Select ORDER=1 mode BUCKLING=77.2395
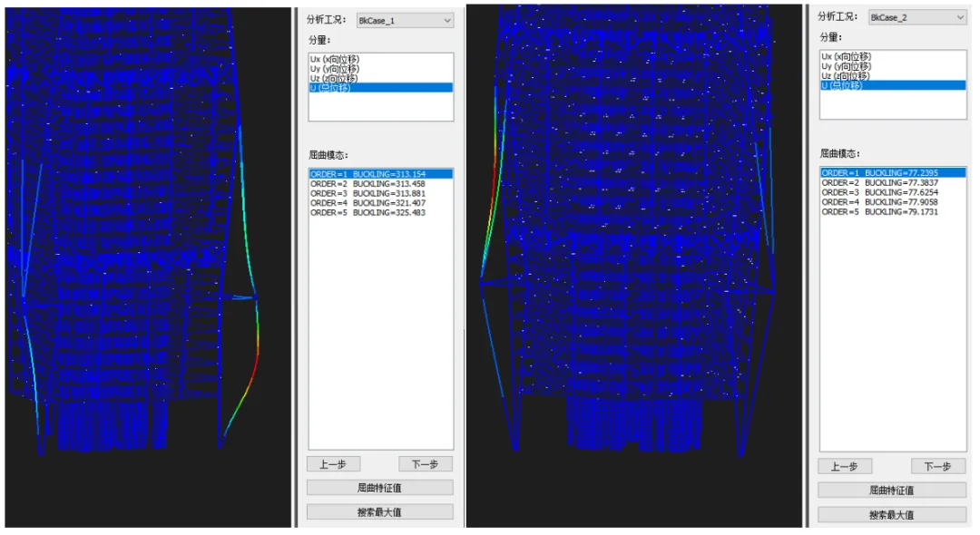The width and height of the screenshot is (980, 535). (x=879, y=172)
